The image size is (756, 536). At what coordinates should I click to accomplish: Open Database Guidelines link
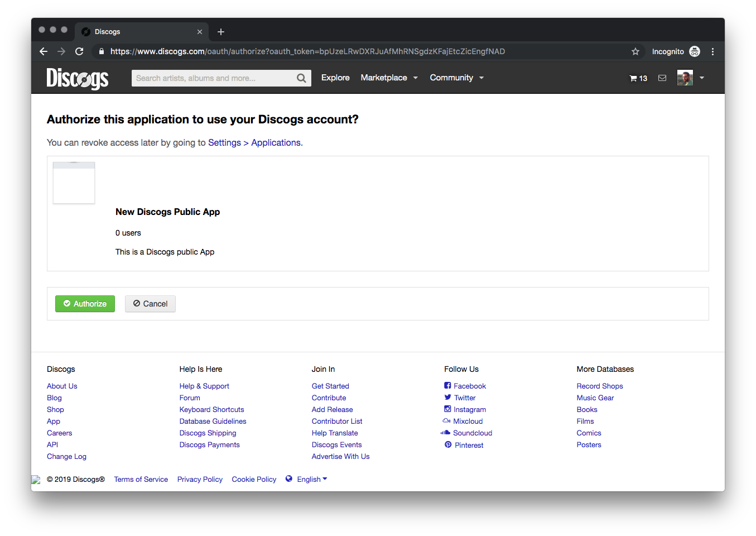pos(213,421)
